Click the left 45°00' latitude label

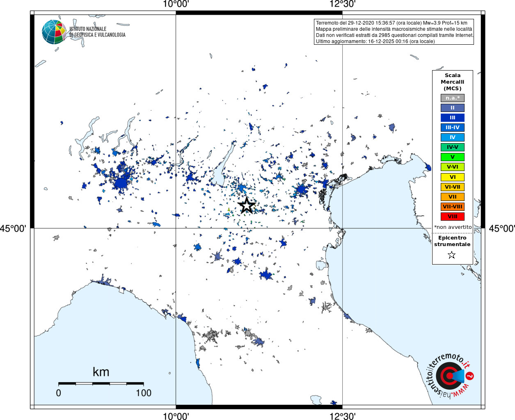click(x=13, y=228)
